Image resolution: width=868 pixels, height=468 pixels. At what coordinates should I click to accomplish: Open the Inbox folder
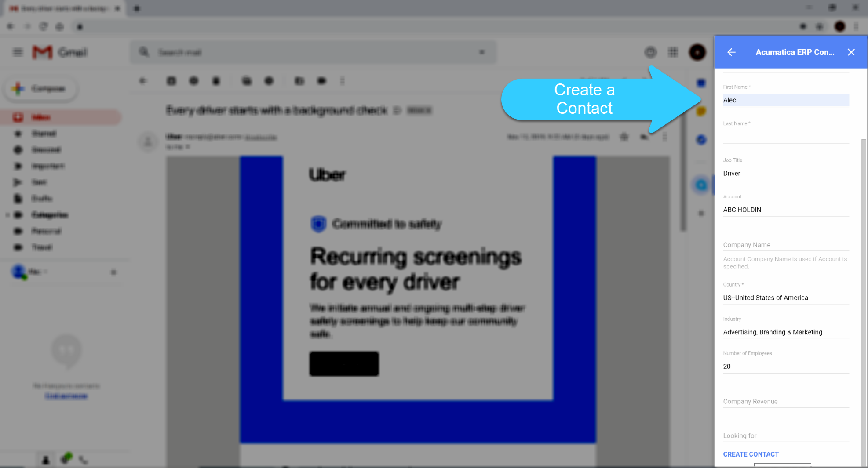(60, 117)
